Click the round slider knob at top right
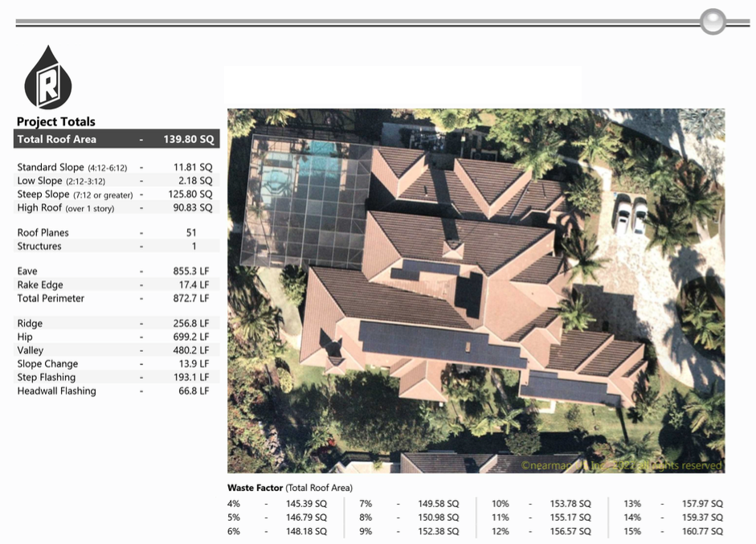This screenshot has height=544, width=756. [x=713, y=22]
